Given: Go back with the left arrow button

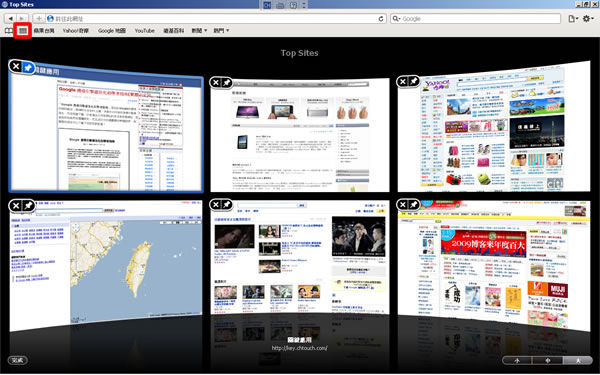Looking at the screenshot, I should point(10,18).
